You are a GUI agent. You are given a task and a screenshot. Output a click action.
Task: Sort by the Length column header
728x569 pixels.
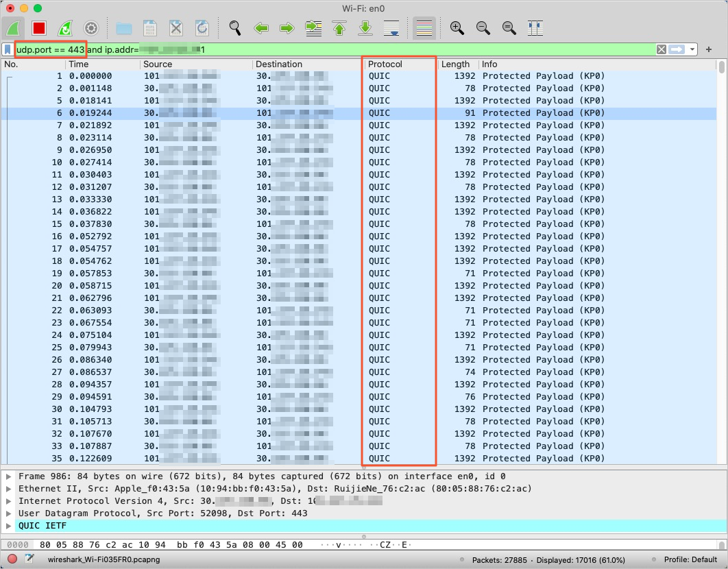click(x=458, y=64)
